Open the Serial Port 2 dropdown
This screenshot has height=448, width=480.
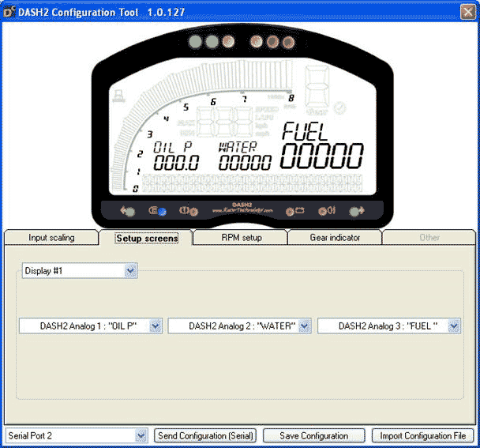point(141,435)
